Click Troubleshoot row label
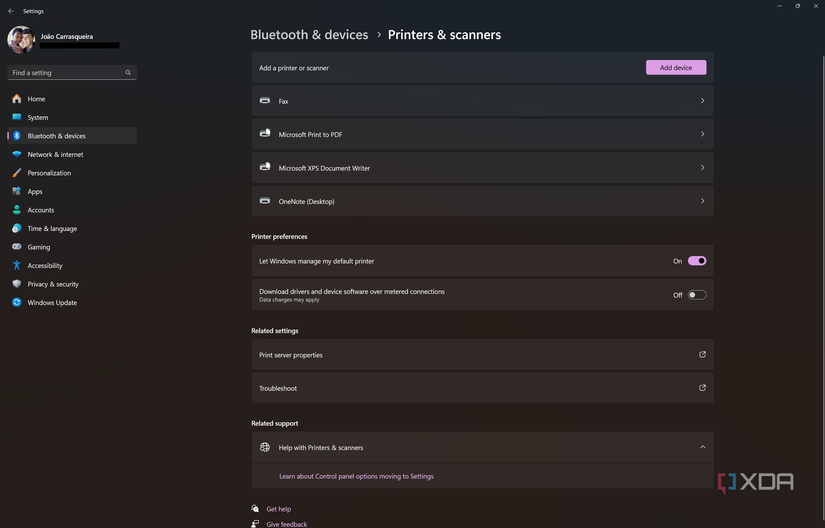 coord(278,389)
